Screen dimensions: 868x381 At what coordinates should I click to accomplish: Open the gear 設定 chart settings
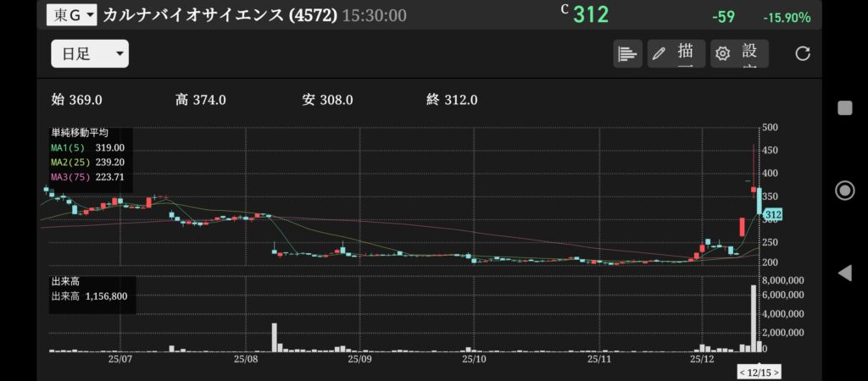point(739,54)
